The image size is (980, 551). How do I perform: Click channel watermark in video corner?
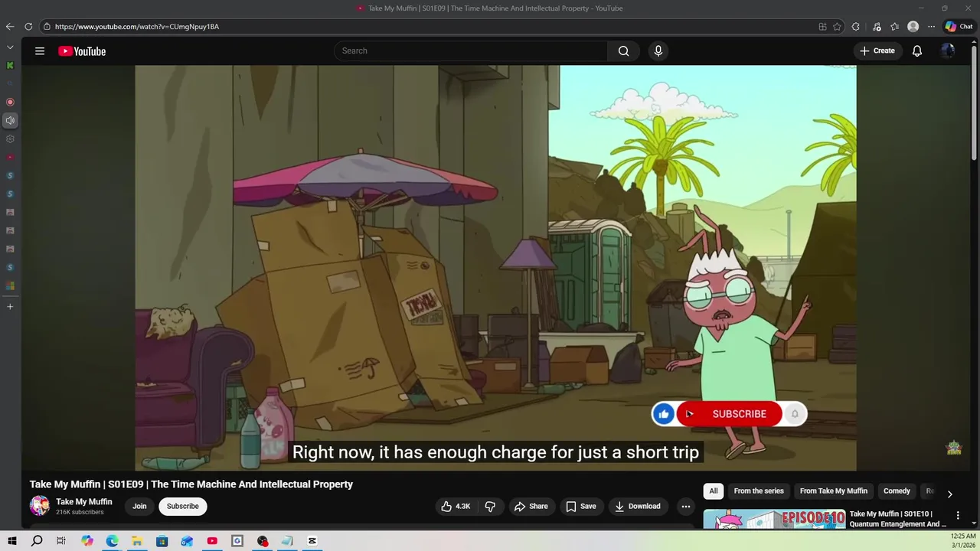click(954, 448)
